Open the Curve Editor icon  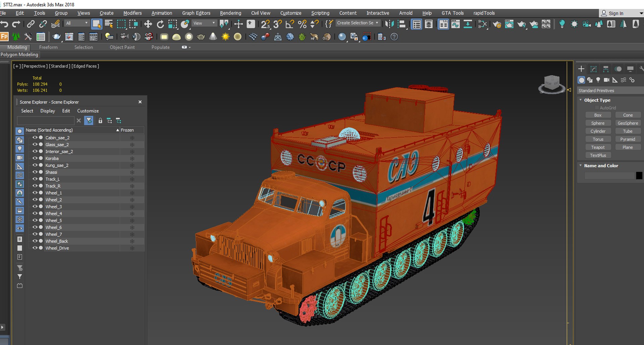(x=455, y=24)
